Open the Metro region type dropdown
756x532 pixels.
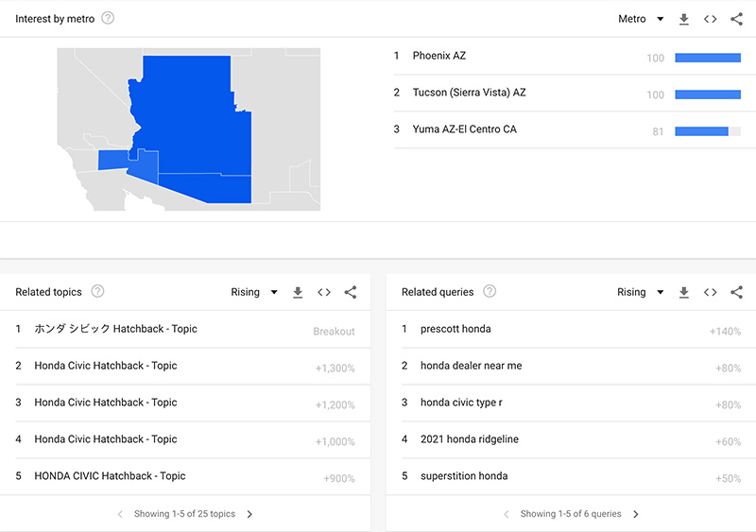click(x=641, y=19)
